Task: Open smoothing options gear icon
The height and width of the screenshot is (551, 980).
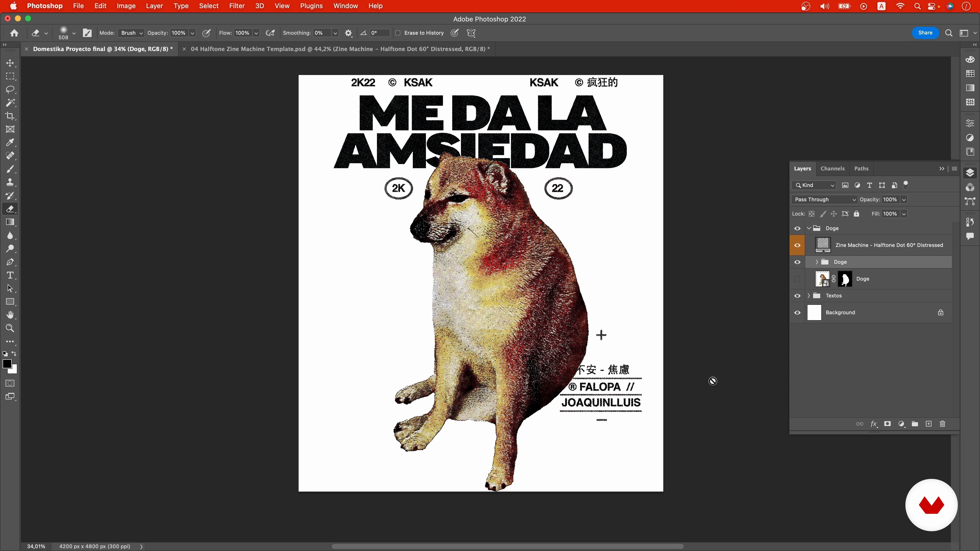Action: (x=348, y=33)
